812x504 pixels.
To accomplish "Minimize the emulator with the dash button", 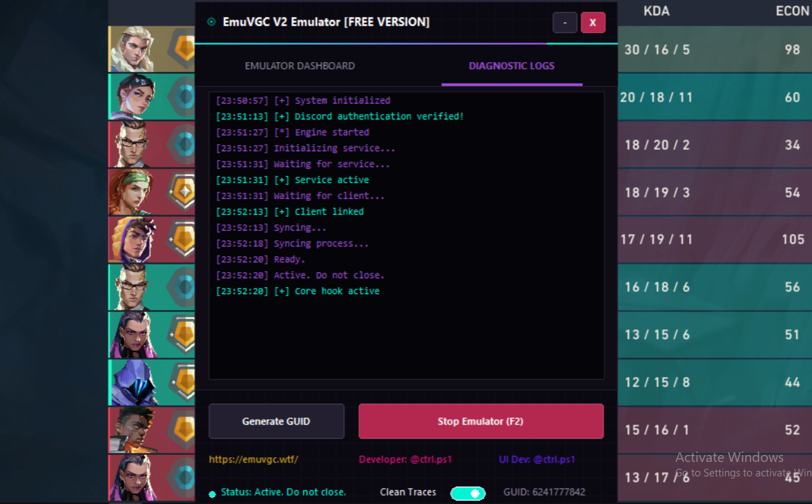I will [565, 22].
